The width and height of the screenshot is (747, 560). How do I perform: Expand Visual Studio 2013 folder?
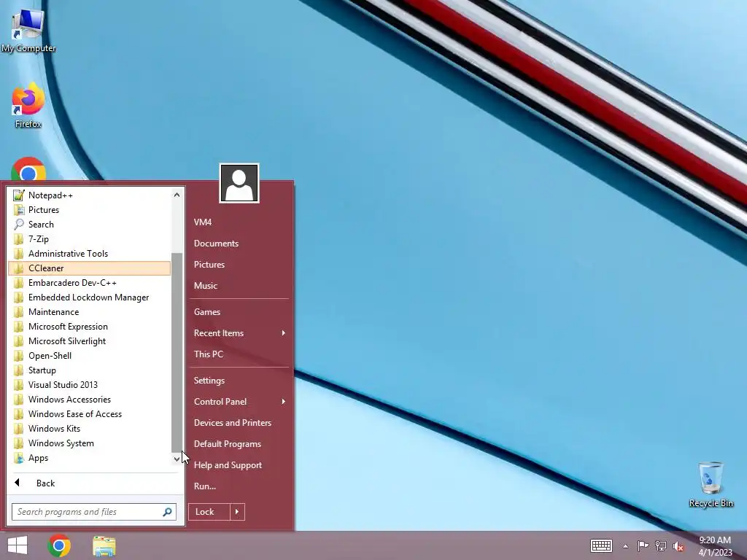(x=90, y=385)
